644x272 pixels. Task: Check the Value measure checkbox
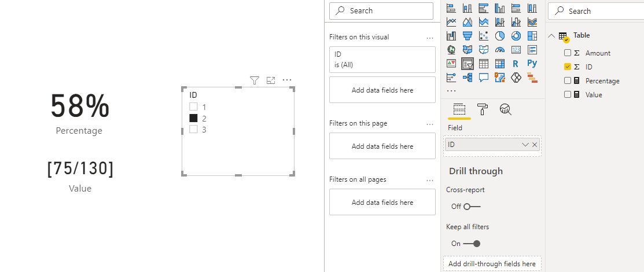click(x=568, y=94)
